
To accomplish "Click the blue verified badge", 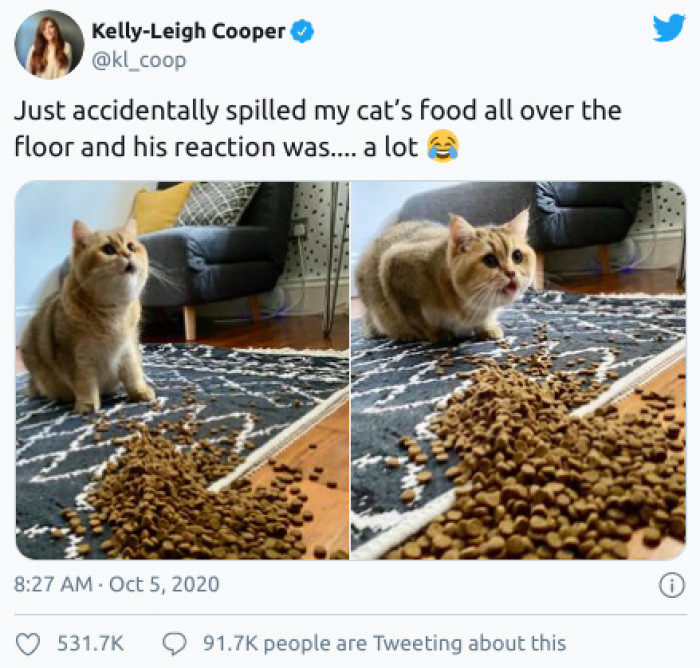I will coord(303,32).
